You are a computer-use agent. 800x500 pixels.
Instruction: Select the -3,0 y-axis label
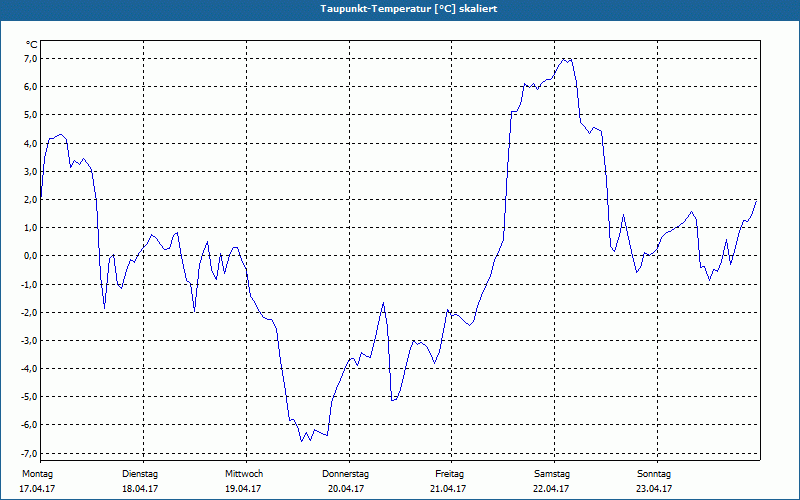29,341
